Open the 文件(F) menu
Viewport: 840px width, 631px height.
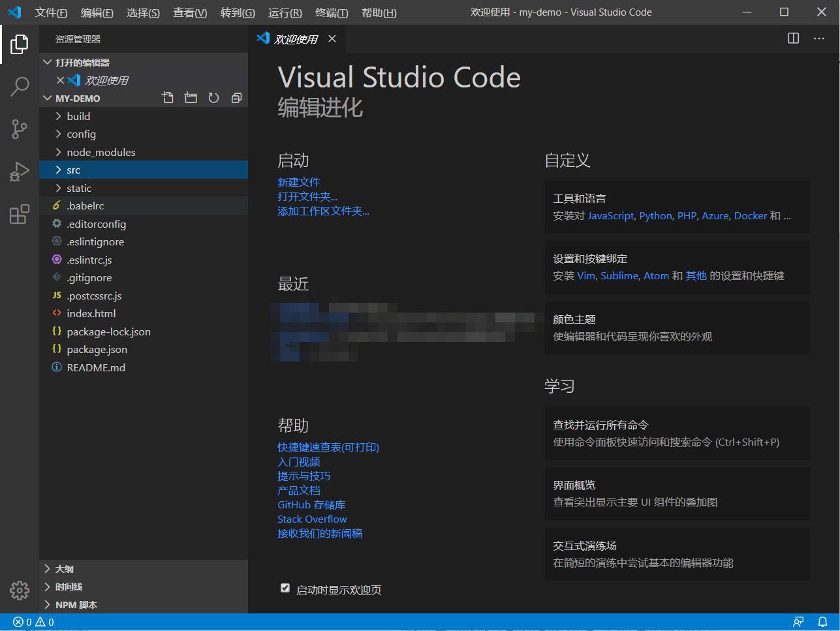coord(51,12)
